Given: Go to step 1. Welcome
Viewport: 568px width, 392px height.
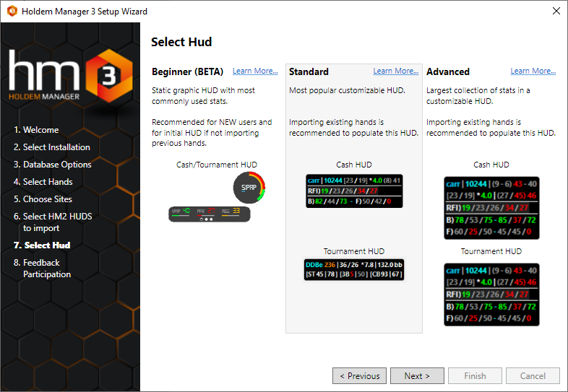Looking at the screenshot, I should tap(36, 129).
